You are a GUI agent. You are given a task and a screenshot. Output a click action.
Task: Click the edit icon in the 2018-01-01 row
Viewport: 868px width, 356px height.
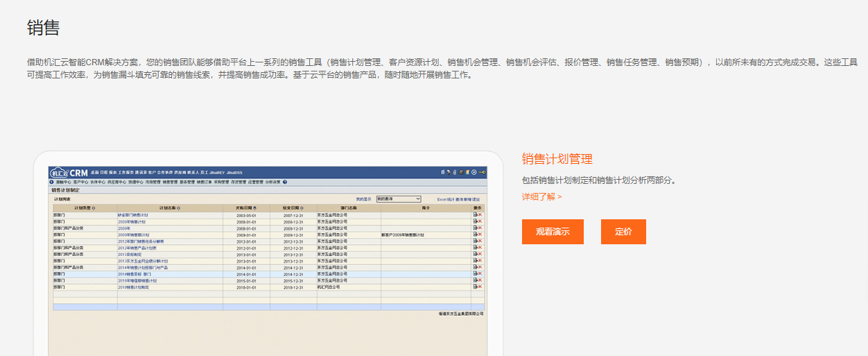click(476, 287)
